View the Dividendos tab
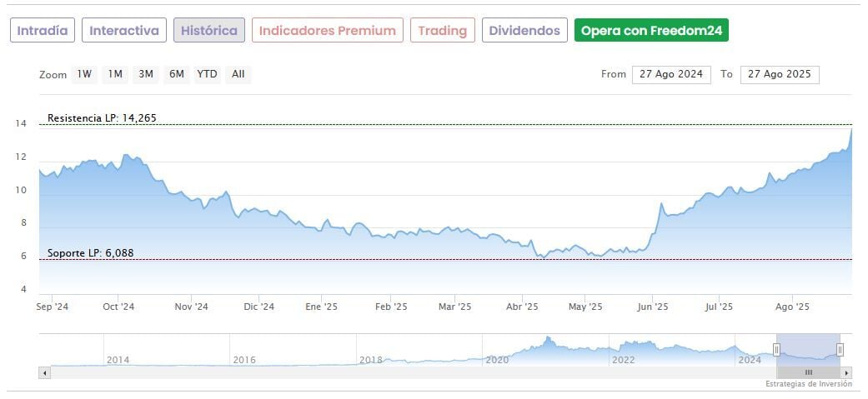Screen dimensions: 868x399 (524, 31)
